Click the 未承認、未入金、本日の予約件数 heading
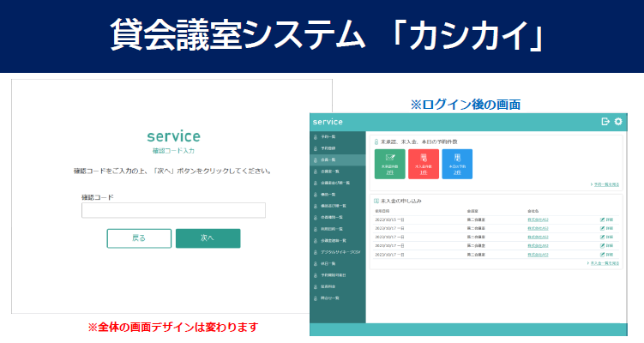The image size is (644, 343). pyautogui.click(x=419, y=141)
